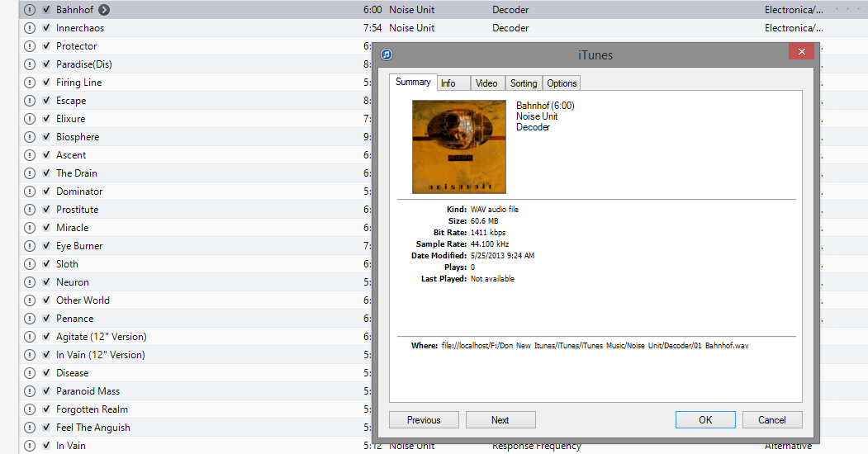The height and width of the screenshot is (454, 868).
Task: Uncheck the Biosphere track checkbox
Action: [46, 136]
